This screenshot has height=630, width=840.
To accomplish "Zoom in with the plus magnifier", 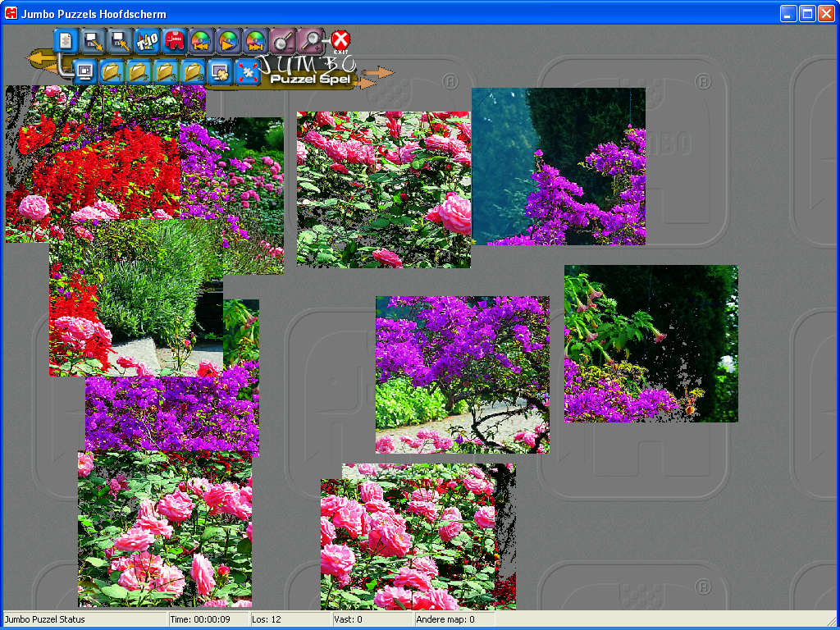I will pyautogui.click(x=310, y=40).
